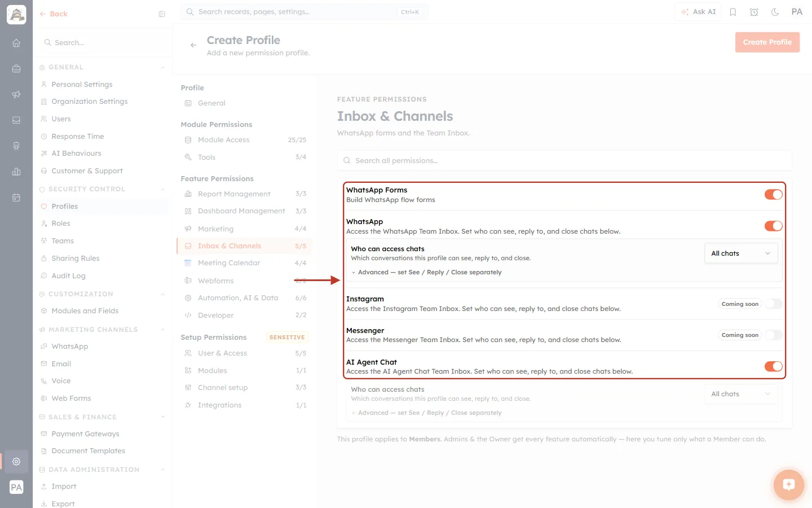Open the chat widget bubble icon

tap(788, 484)
